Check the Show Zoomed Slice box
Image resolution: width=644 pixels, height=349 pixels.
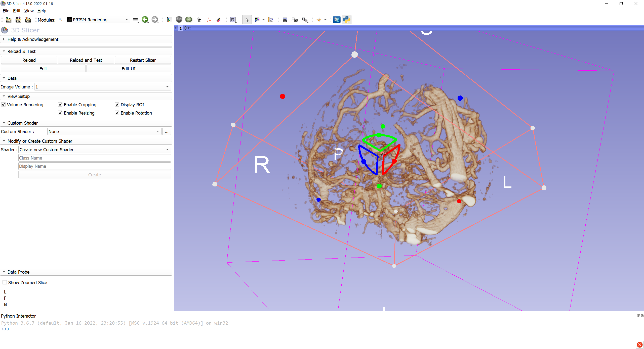click(x=5, y=282)
